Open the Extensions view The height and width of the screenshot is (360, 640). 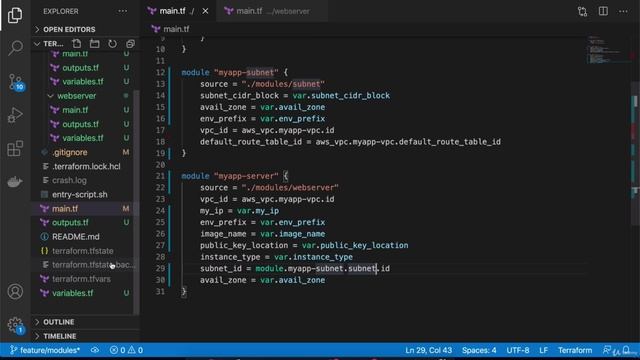coord(15,149)
